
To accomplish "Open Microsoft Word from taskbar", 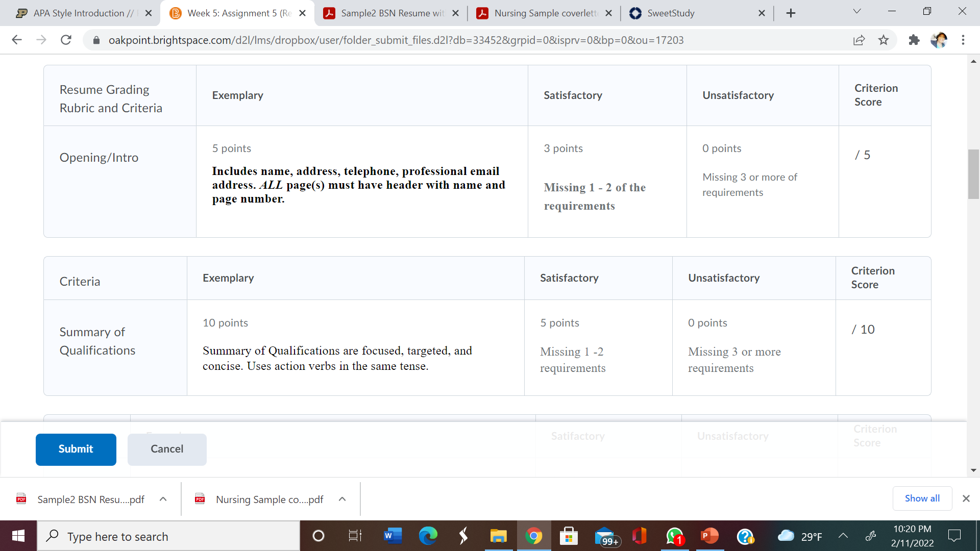I will (x=391, y=536).
